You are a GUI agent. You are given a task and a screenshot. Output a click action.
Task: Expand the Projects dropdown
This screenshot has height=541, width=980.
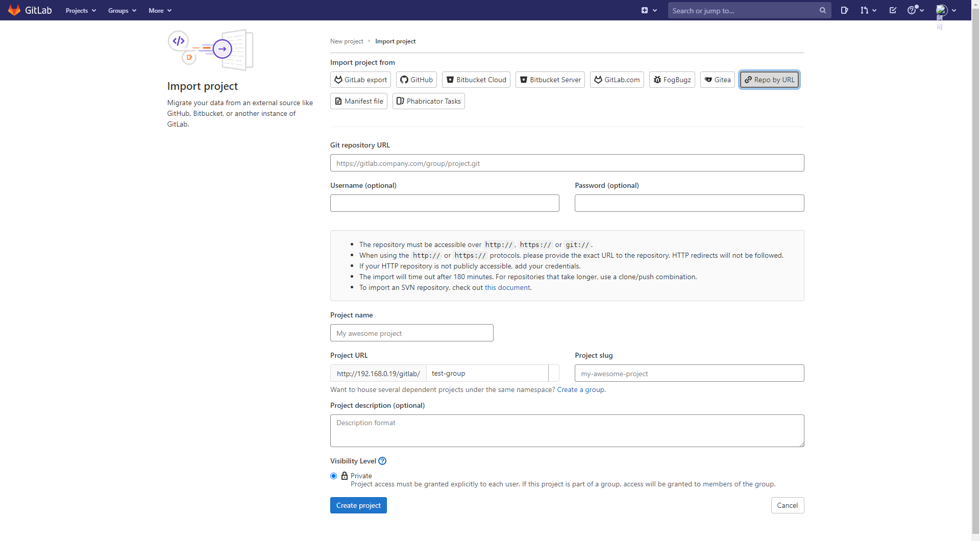click(x=81, y=10)
